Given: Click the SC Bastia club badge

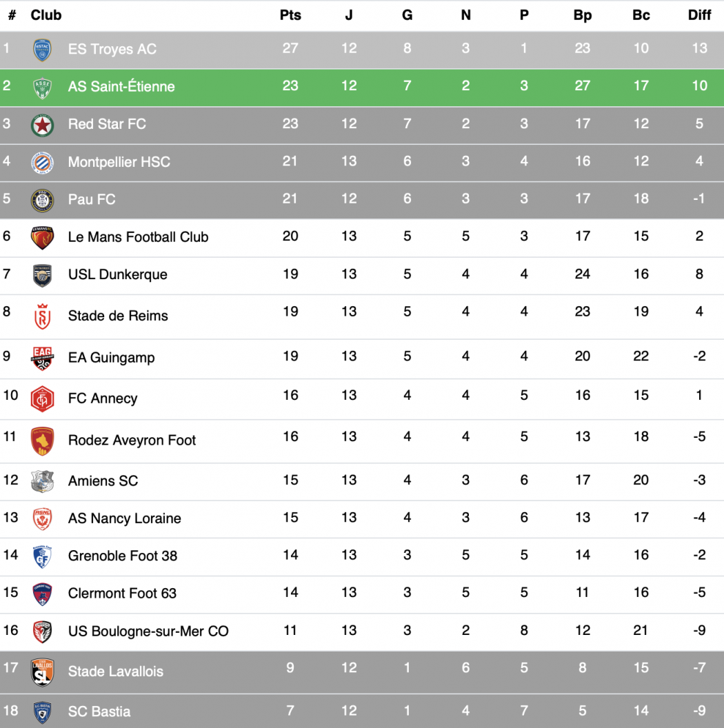Looking at the screenshot, I should pyautogui.click(x=43, y=712).
